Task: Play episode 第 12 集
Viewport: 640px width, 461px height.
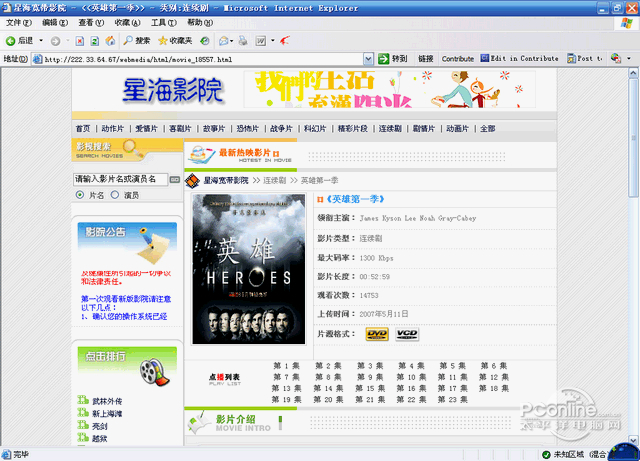Action: point(494,377)
